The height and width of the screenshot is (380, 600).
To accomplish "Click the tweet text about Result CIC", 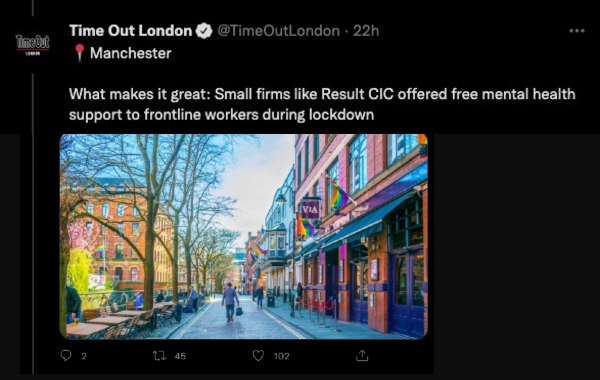I will (322, 104).
